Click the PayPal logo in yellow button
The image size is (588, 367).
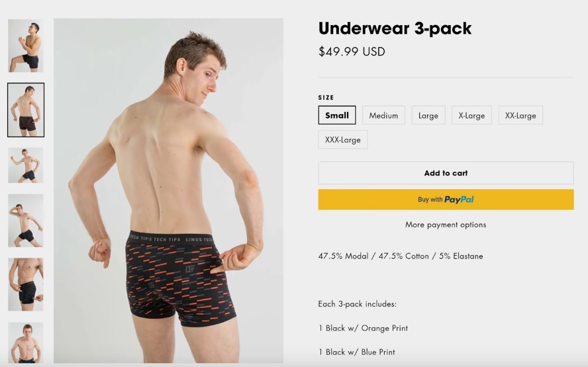point(459,199)
